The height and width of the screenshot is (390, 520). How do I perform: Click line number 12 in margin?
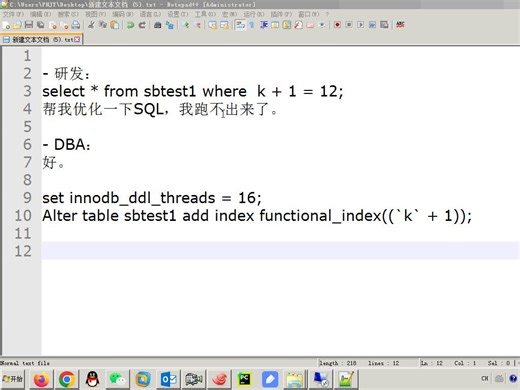coord(23,251)
